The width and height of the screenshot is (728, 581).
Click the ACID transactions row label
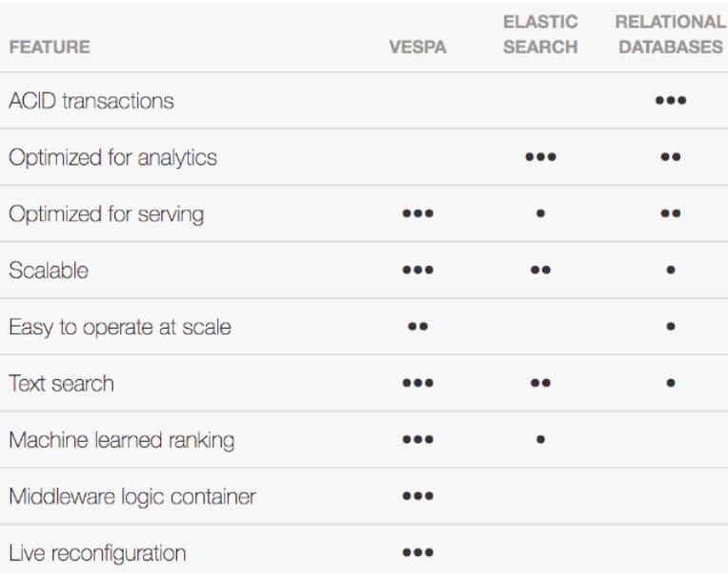point(91,101)
